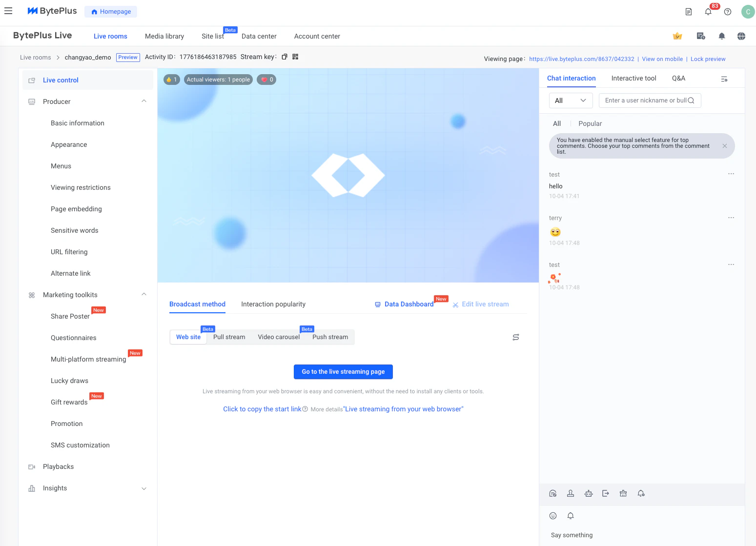Open Lucky draws

(x=69, y=381)
